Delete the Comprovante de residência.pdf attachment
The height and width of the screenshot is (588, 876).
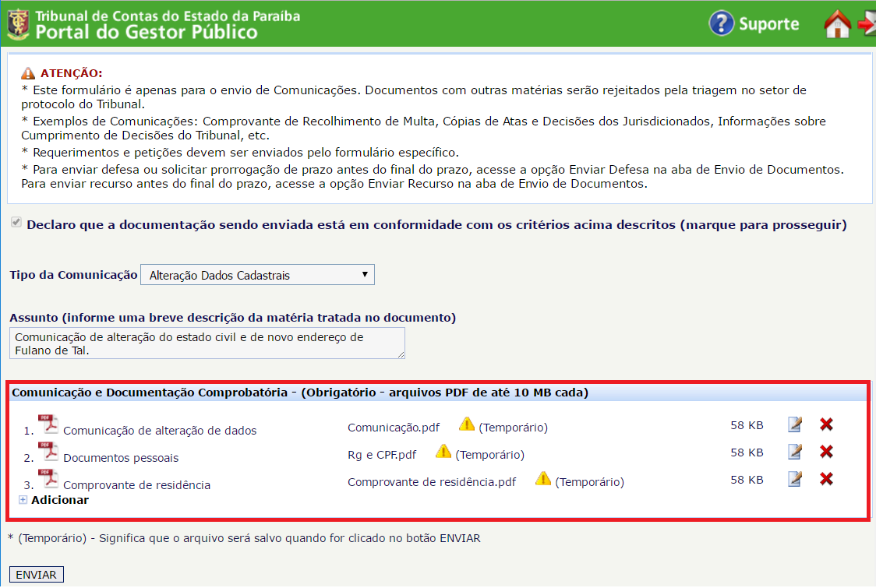click(x=827, y=479)
